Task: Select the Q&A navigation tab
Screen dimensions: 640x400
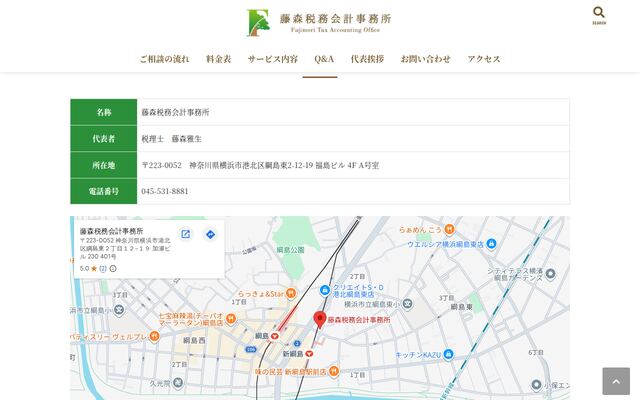Action: coord(324,59)
